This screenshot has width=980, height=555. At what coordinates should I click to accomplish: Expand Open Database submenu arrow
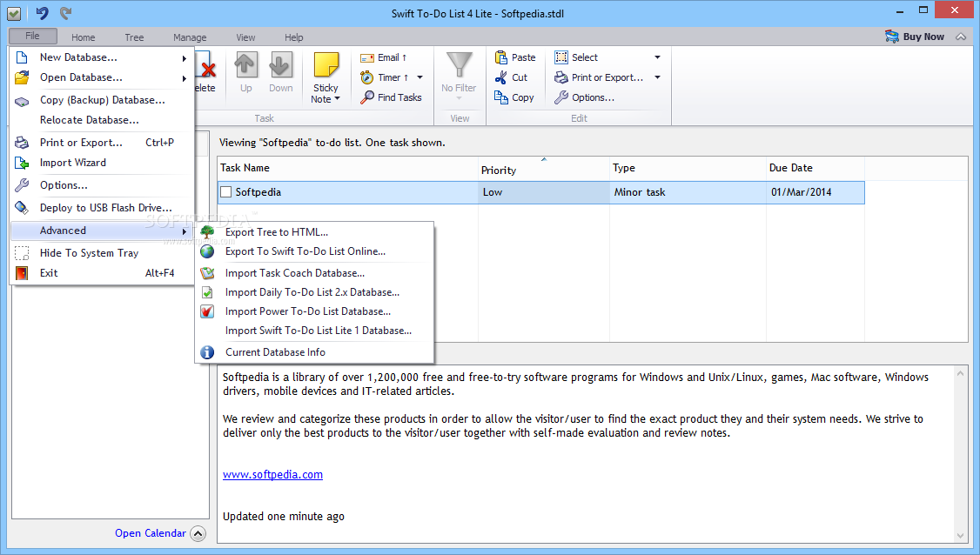point(184,78)
